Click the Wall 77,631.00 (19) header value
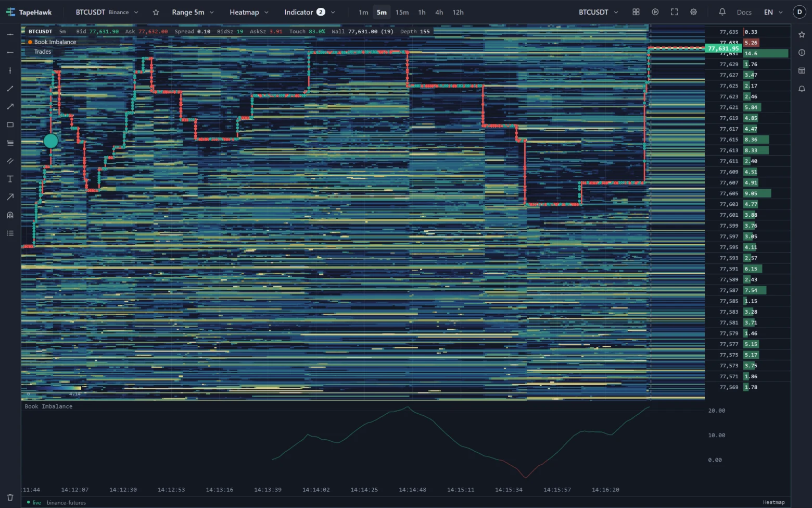The width and height of the screenshot is (812, 508). coord(362,31)
